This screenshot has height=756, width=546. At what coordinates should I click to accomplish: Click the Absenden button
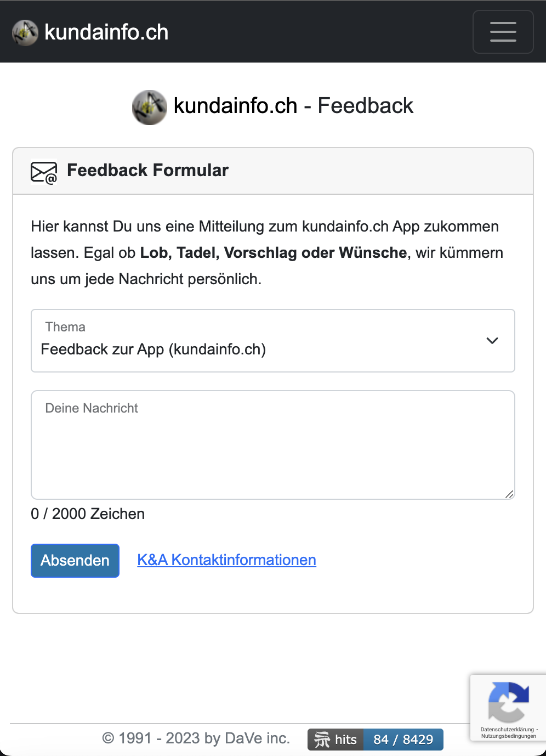coord(75,560)
